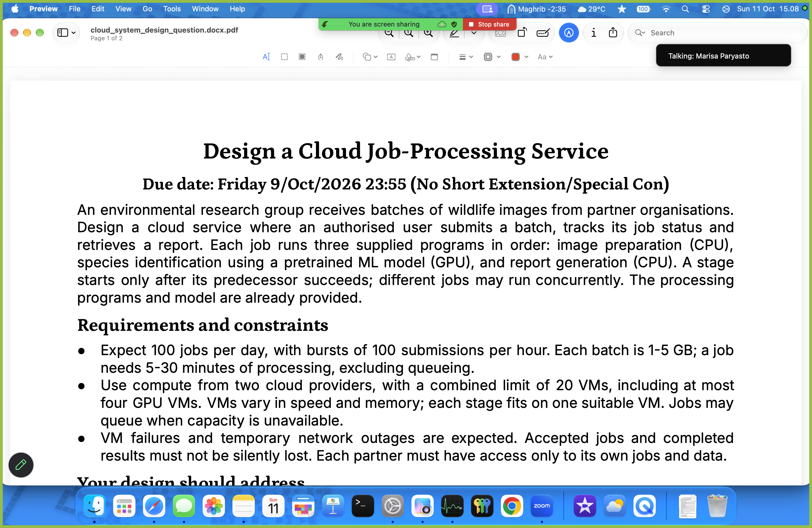Open the Sign signature dropdown
This screenshot has height=528, width=812.
(x=412, y=57)
